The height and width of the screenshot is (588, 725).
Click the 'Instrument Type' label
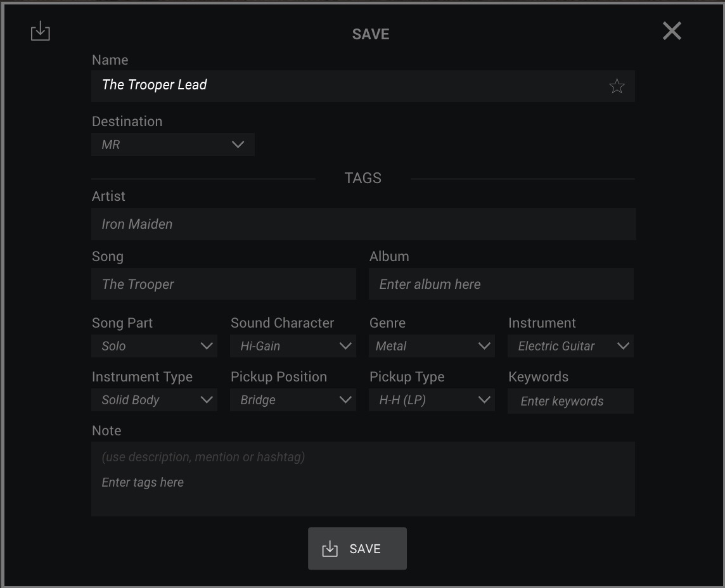click(142, 377)
